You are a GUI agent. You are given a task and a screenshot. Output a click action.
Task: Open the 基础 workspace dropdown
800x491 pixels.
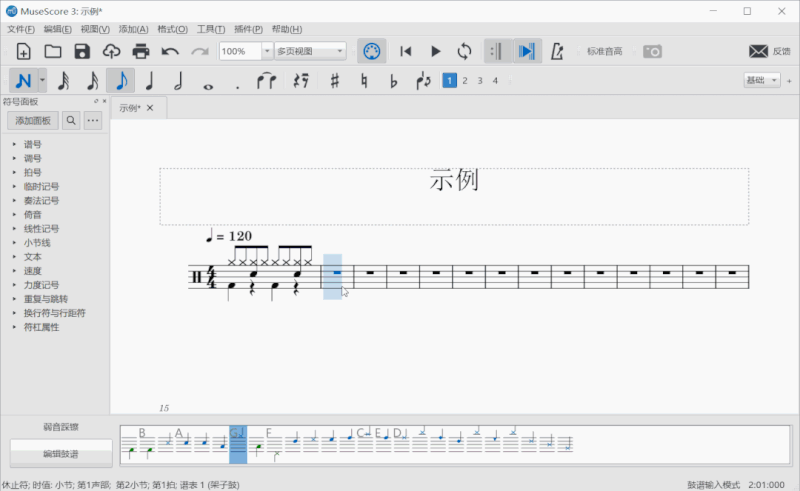[762, 80]
